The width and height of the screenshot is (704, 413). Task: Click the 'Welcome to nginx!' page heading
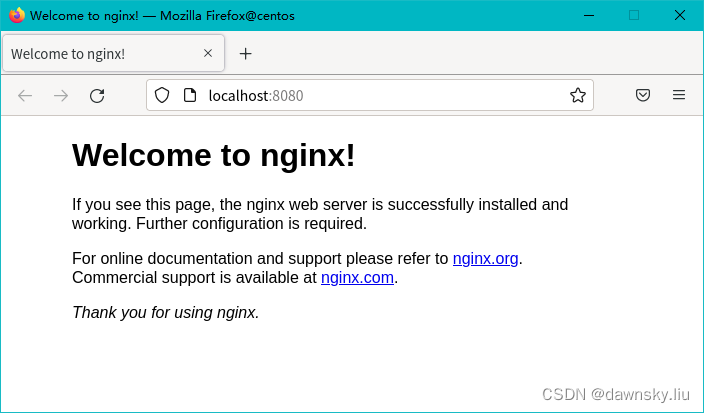(x=214, y=155)
